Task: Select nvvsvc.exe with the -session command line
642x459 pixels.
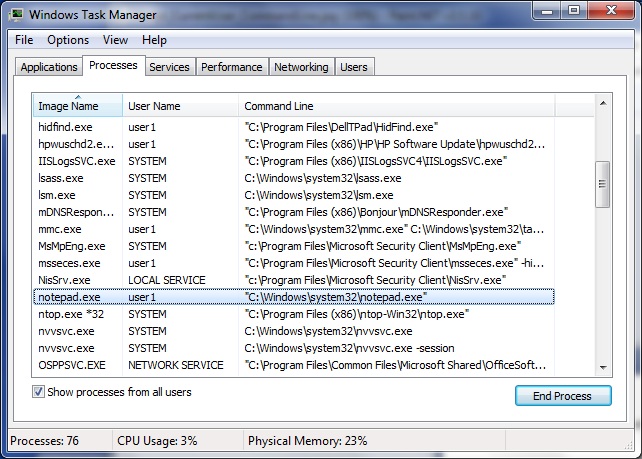Action: tap(294, 348)
